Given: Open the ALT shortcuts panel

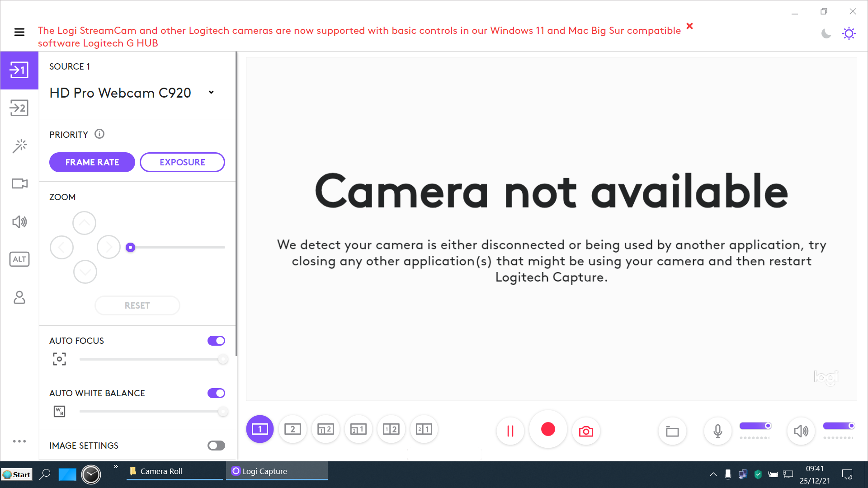Looking at the screenshot, I should click(x=19, y=259).
